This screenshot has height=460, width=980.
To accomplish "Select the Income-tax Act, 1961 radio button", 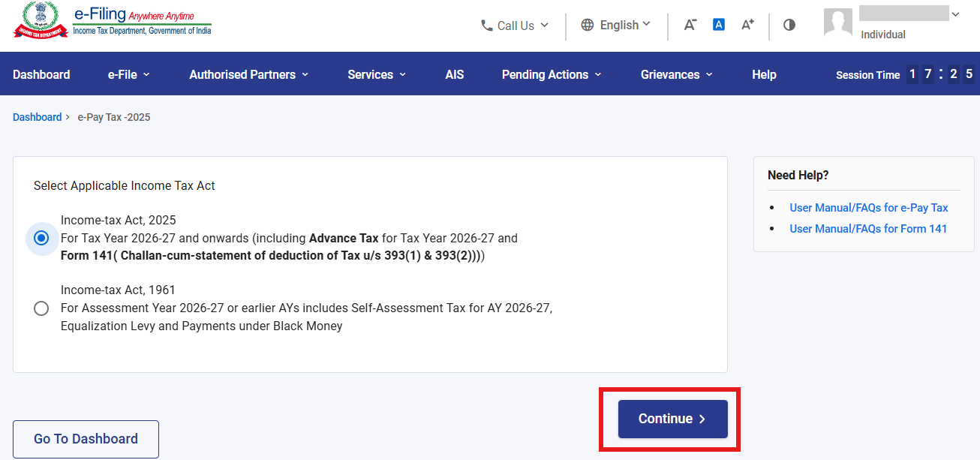I will [41, 308].
